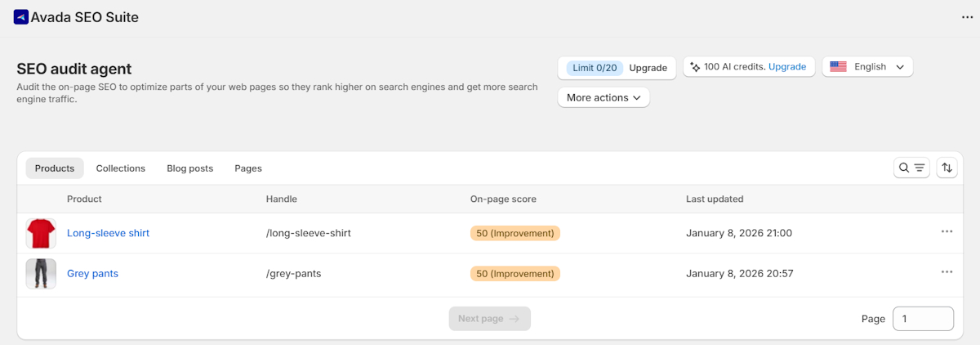This screenshot has width=980, height=345.
Task: Click the US flag language icon
Action: tap(838, 67)
